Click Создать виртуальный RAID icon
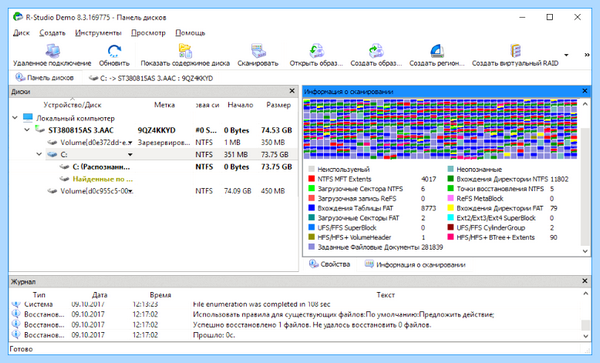 tap(515, 50)
